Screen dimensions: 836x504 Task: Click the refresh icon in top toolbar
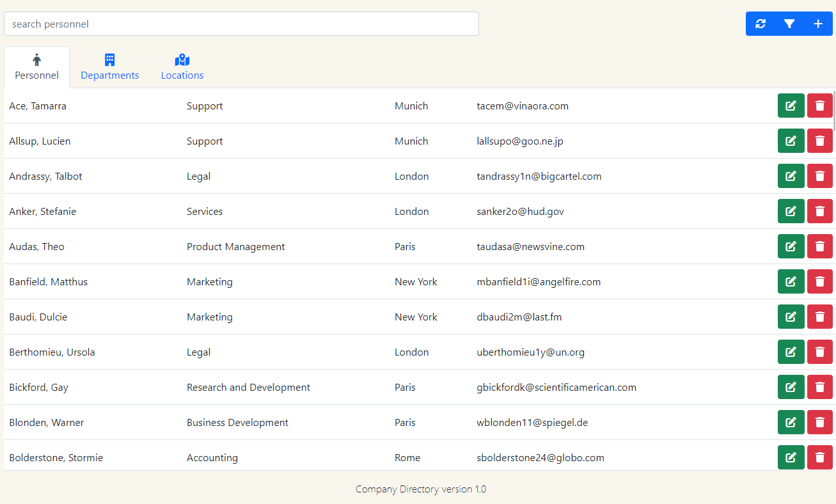coord(761,24)
